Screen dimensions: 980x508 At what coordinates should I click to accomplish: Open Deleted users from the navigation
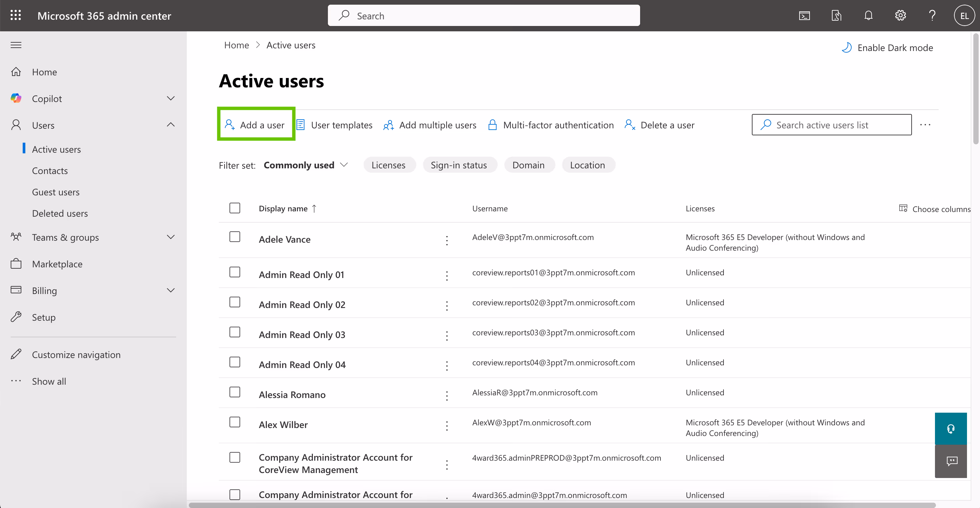pos(60,213)
